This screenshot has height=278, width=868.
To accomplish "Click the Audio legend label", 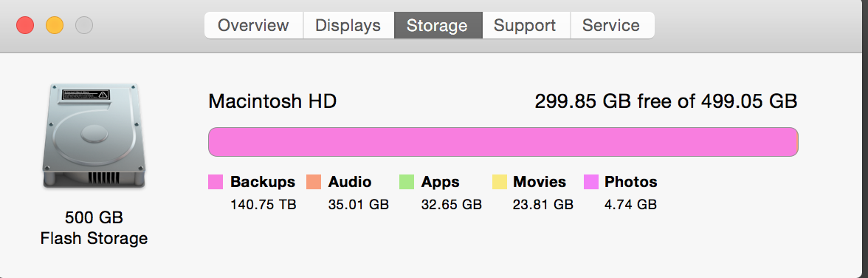I will click(x=350, y=182).
